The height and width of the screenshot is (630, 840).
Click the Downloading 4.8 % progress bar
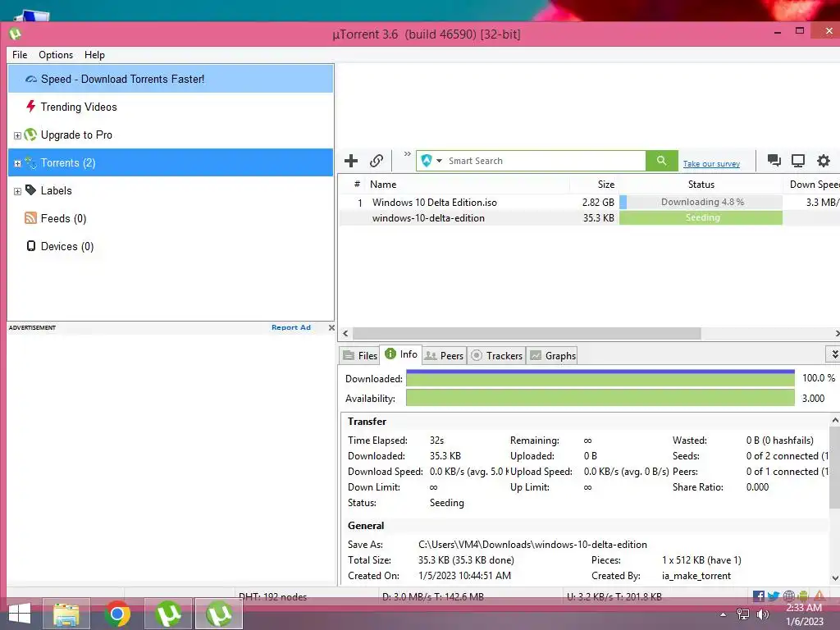(701, 202)
